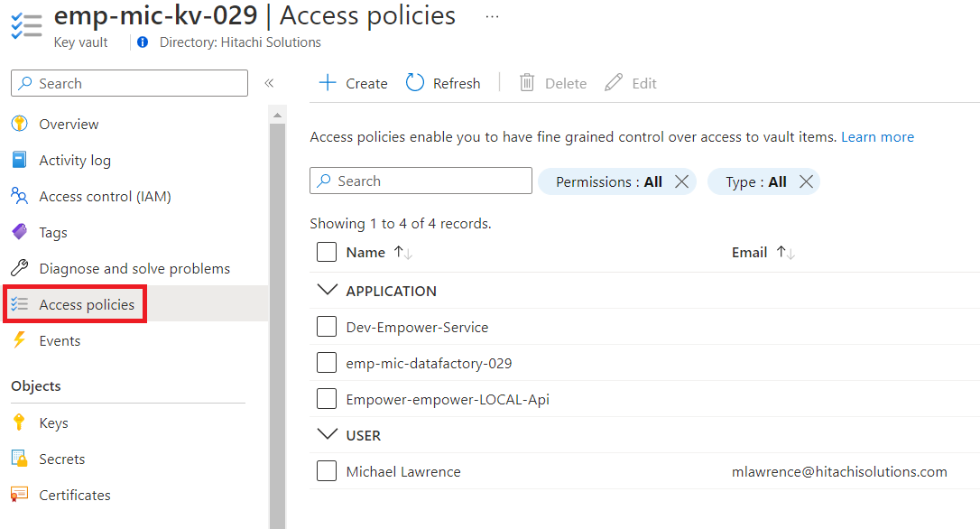Open Events in sidebar
This screenshot has height=529, width=980.
point(60,341)
